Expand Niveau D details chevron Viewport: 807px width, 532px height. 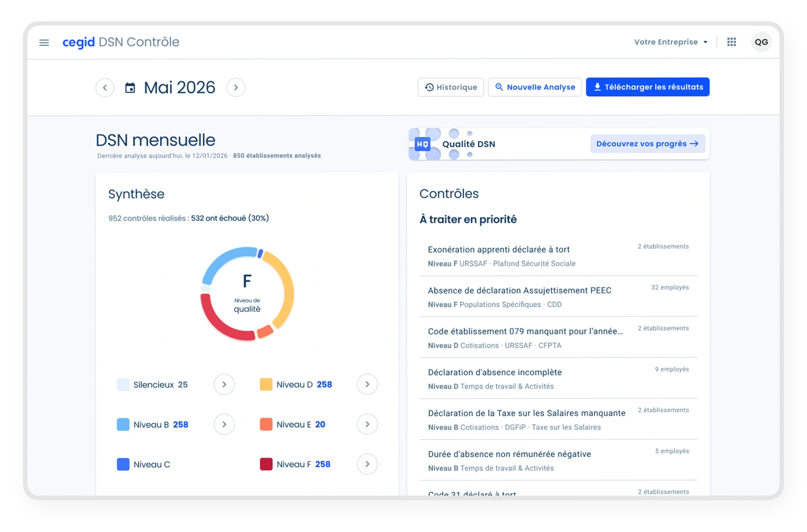point(367,385)
